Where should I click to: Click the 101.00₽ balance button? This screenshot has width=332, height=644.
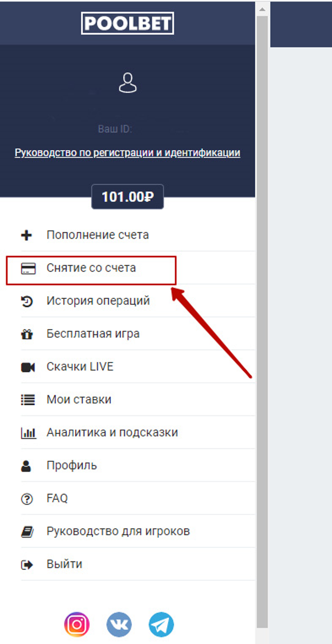click(128, 197)
